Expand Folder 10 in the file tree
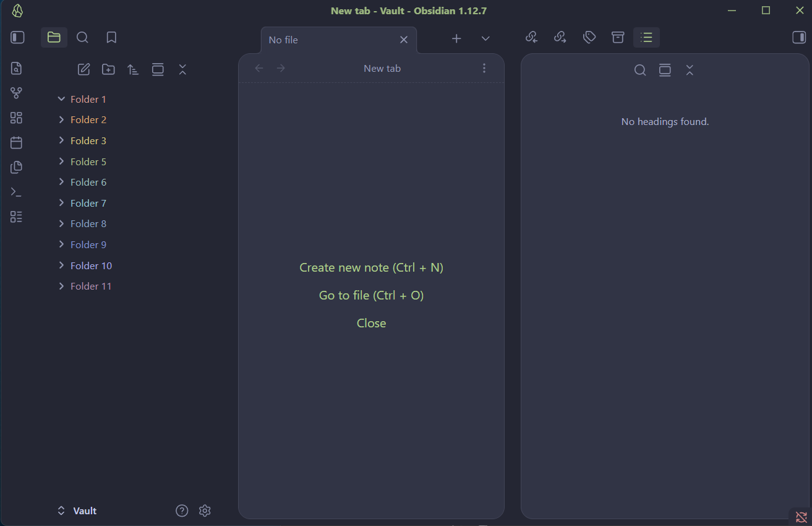Viewport: 812px width, 526px height. (x=61, y=265)
